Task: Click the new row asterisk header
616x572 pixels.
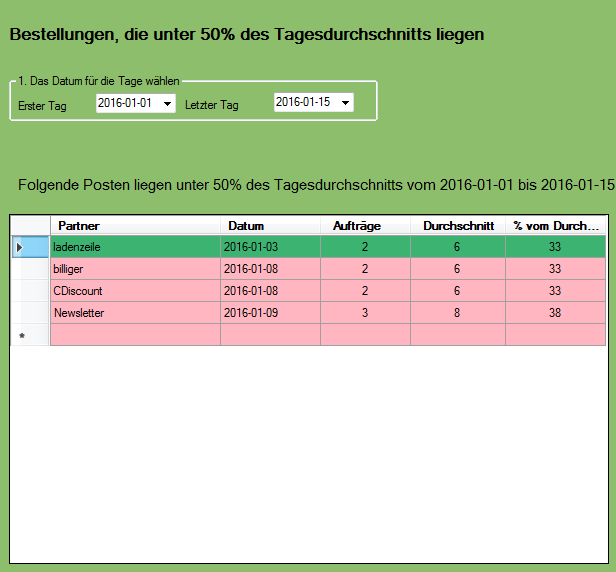Action: pyautogui.click(x=30, y=335)
